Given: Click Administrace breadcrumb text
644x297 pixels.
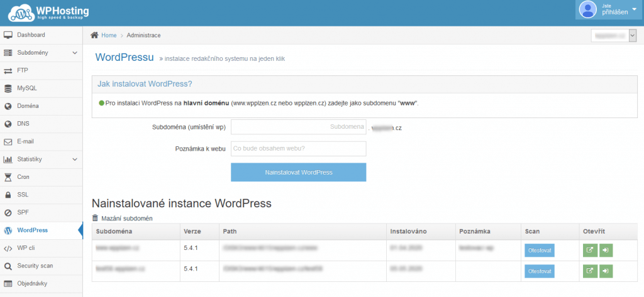Looking at the screenshot, I should [x=144, y=35].
